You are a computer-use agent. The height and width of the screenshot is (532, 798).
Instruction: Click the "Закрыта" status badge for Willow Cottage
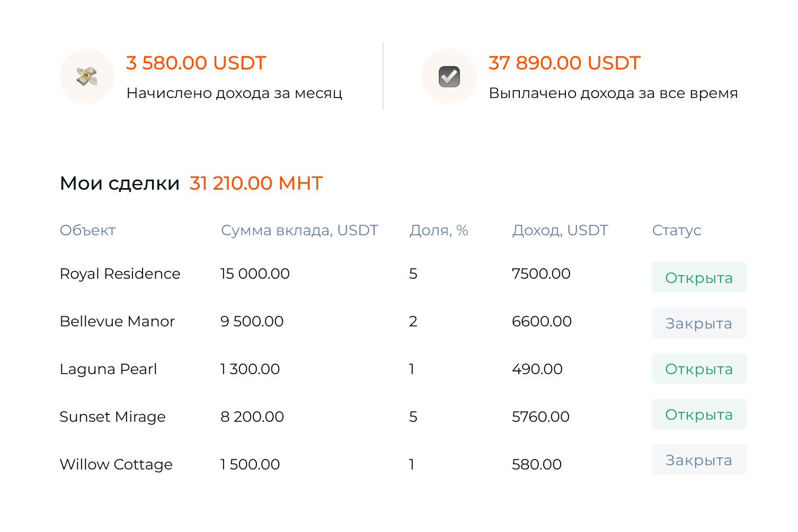coord(698,459)
